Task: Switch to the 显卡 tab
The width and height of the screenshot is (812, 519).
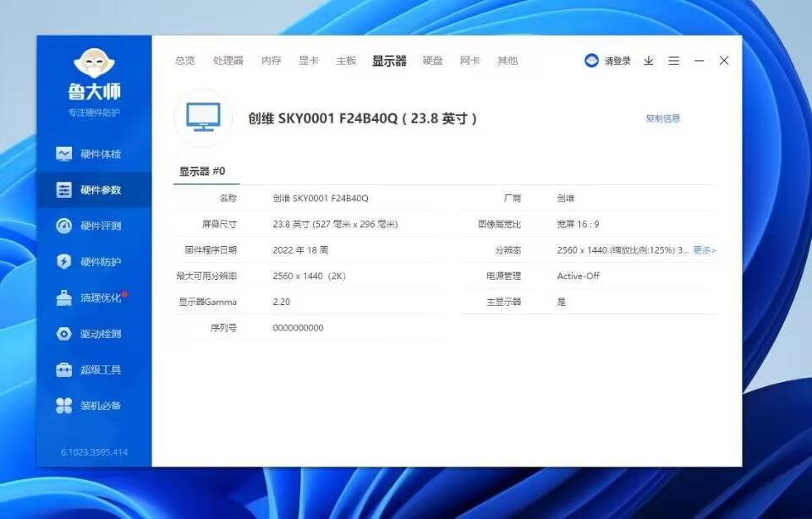Action: [309, 61]
